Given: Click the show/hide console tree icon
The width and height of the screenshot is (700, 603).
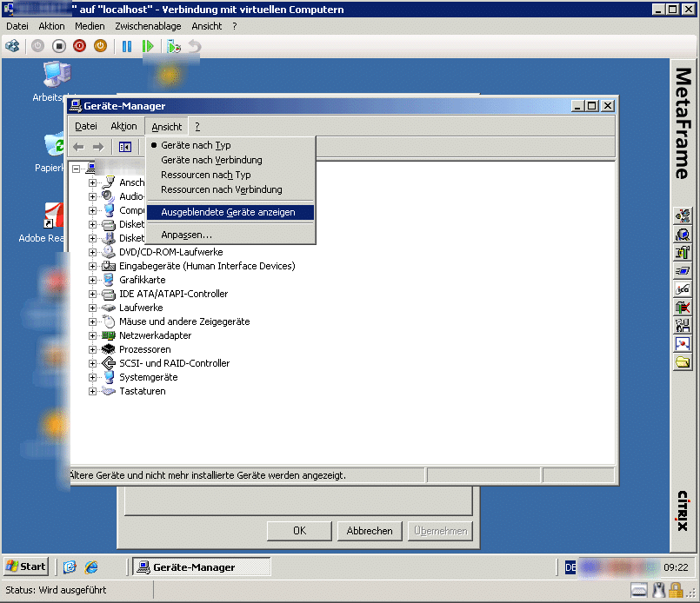Looking at the screenshot, I should [125, 147].
